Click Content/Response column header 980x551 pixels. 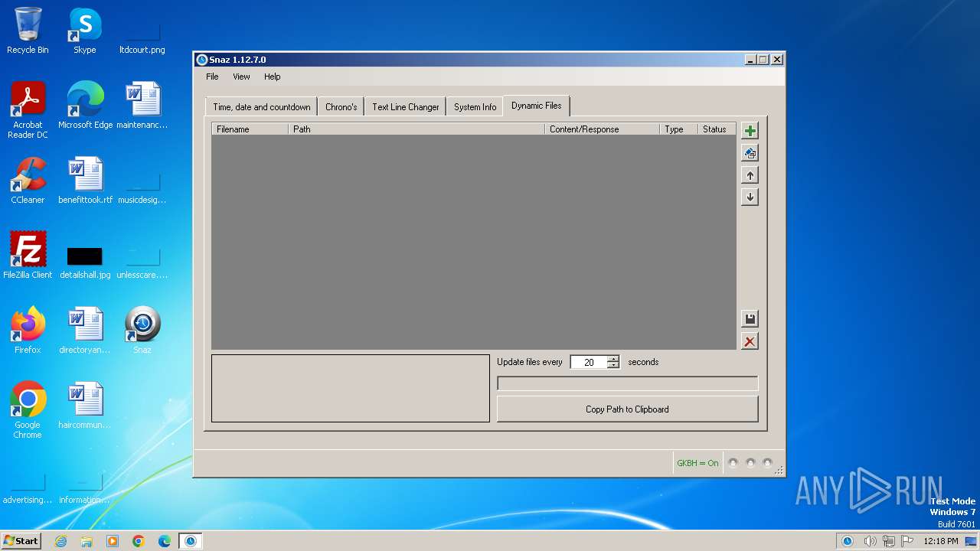coord(602,129)
